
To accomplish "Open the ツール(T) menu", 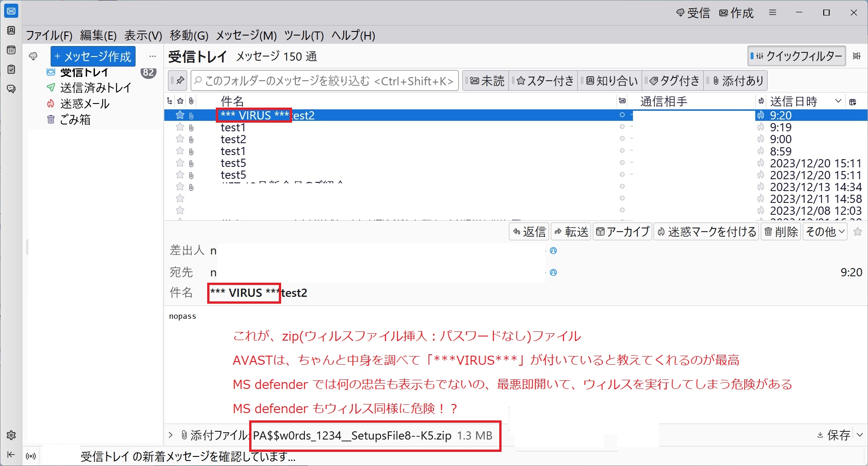I will pos(303,36).
